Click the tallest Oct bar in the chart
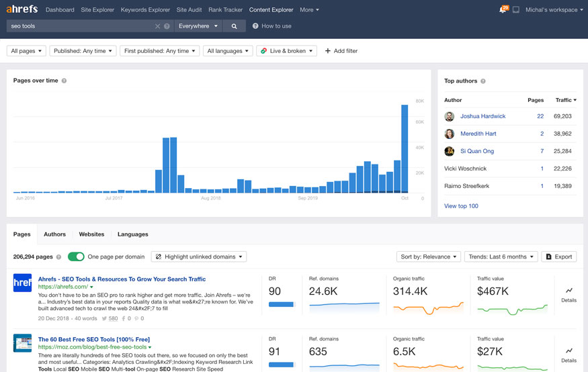This screenshot has width=588, height=372. pos(405,148)
